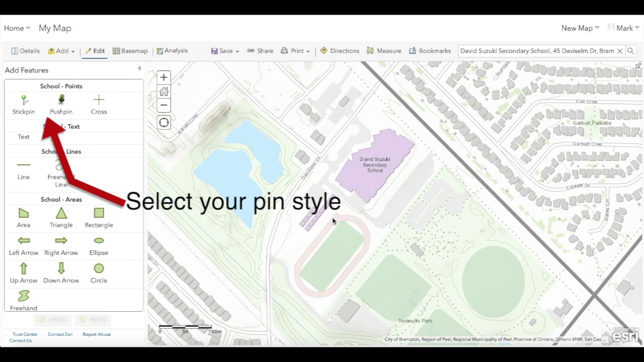
Task: Open the Directions tool
Action: tap(340, 51)
